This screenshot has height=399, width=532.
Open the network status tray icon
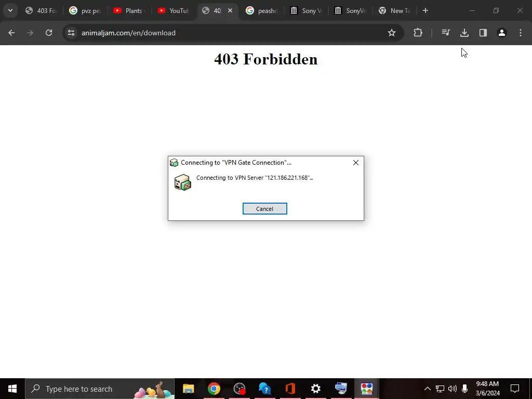440,389
